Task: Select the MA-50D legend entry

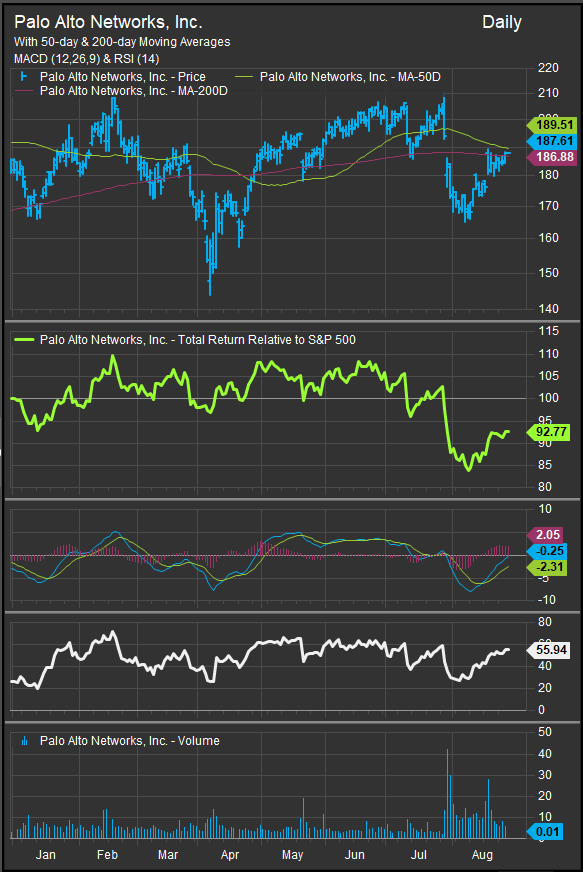Action: click(350, 77)
